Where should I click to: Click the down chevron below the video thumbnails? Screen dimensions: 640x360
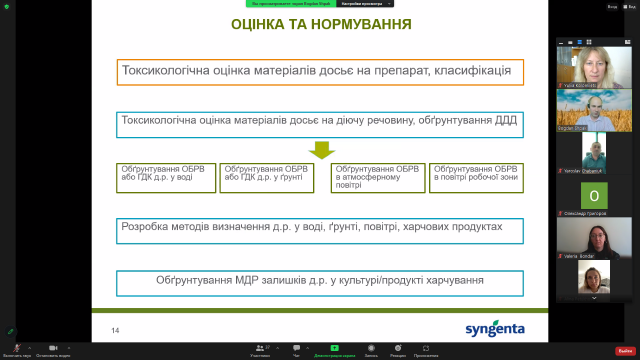click(x=594, y=298)
